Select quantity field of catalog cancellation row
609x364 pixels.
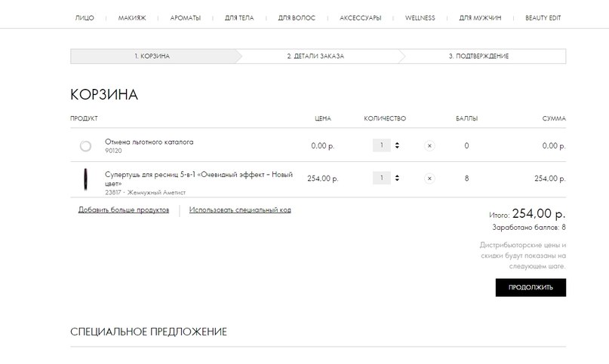(x=381, y=145)
